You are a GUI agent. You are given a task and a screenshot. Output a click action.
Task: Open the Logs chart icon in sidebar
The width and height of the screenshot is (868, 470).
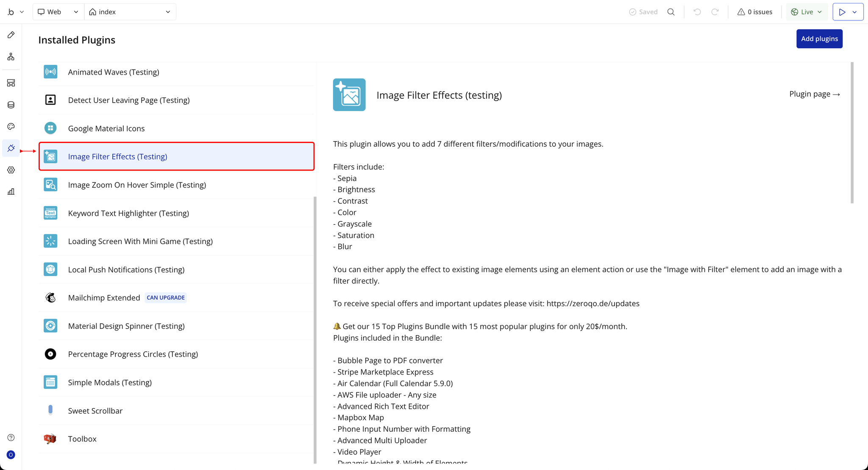tap(11, 192)
